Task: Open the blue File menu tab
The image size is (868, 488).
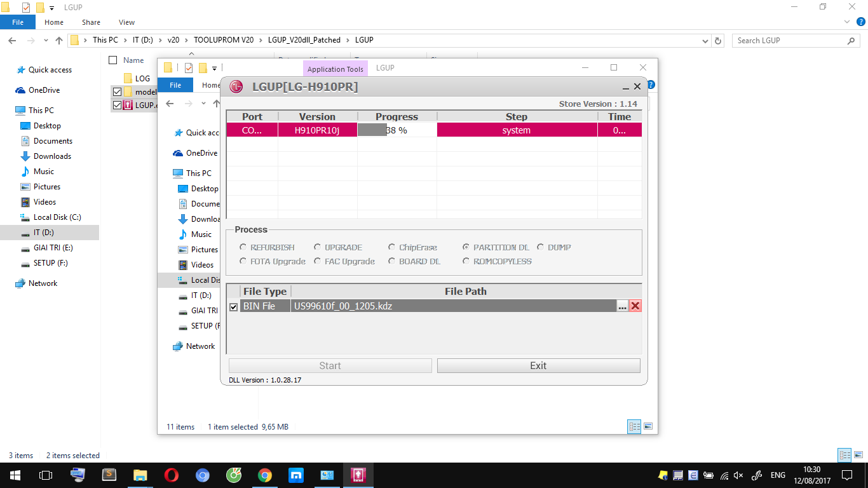Action: click(x=18, y=22)
